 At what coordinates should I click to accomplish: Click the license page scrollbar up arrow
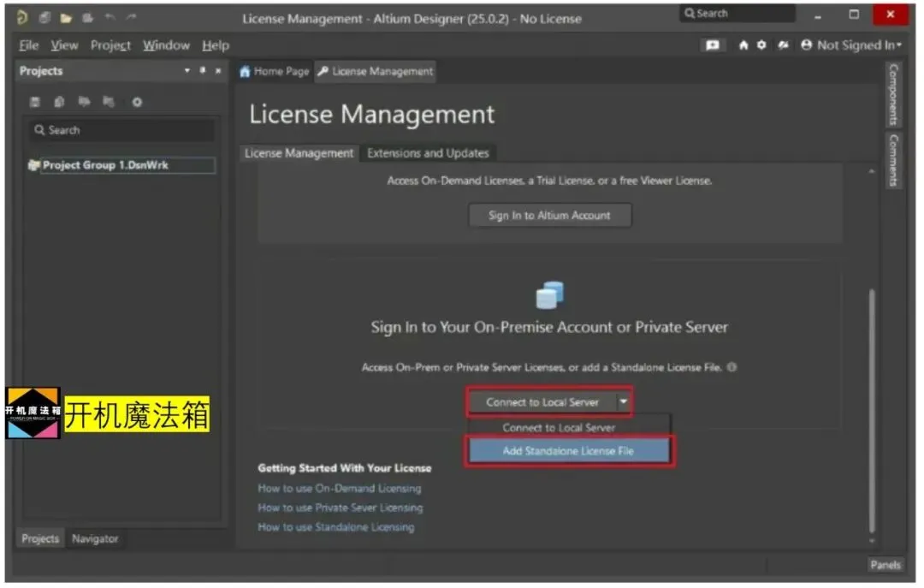click(872, 172)
